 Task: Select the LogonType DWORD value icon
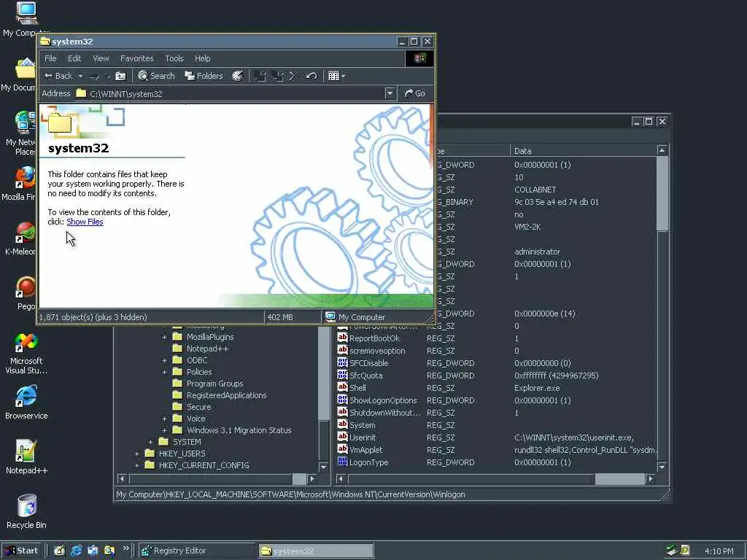click(343, 462)
